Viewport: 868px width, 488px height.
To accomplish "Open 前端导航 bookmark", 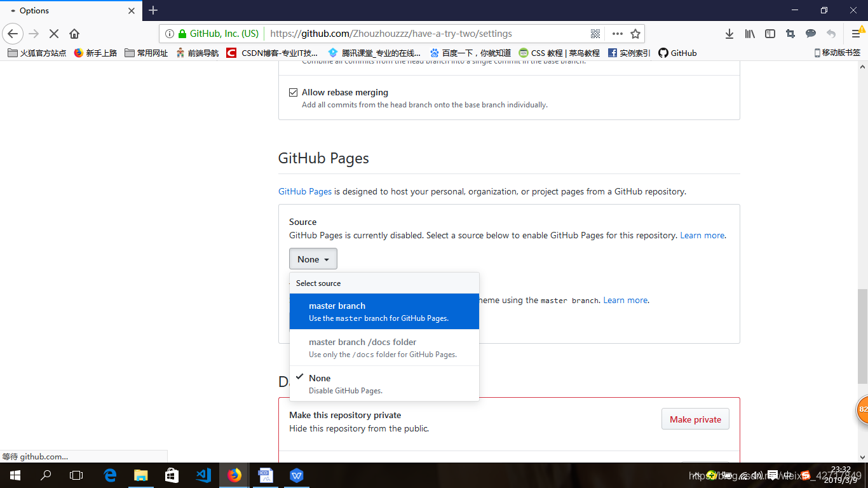I will coord(197,53).
